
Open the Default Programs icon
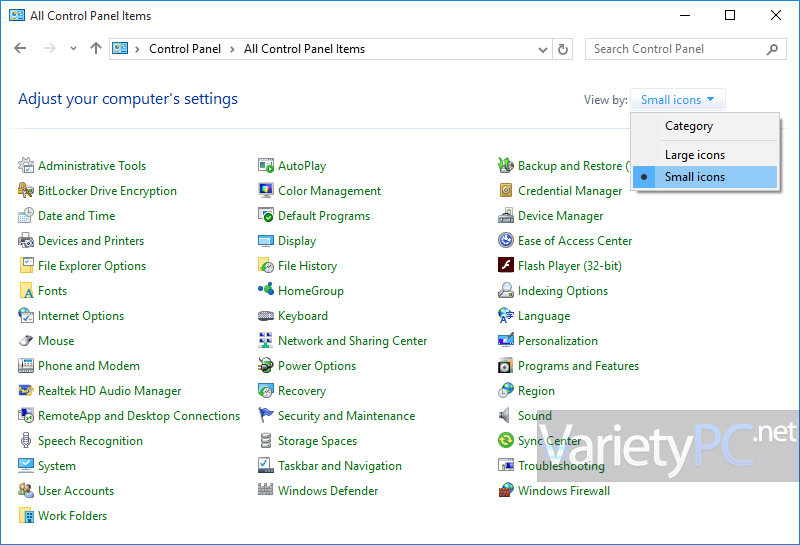pyautogui.click(x=266, y=215)
